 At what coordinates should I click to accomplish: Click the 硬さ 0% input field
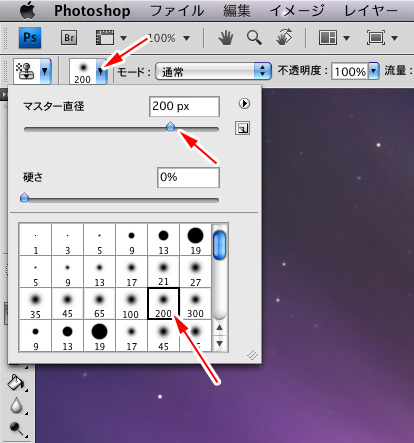(x=188, y=177)
